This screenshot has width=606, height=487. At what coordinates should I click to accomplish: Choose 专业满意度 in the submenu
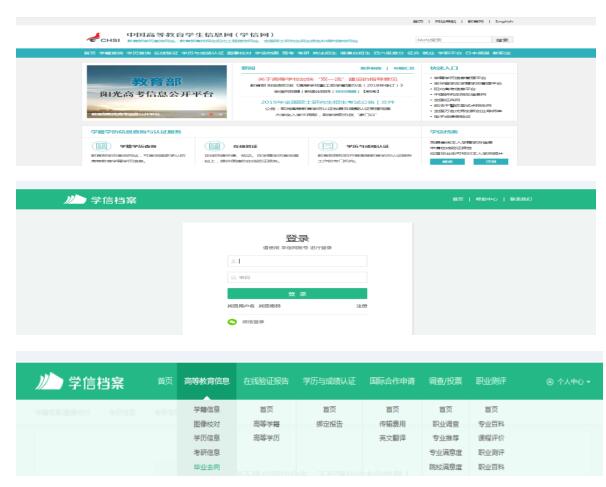point(446,452)
